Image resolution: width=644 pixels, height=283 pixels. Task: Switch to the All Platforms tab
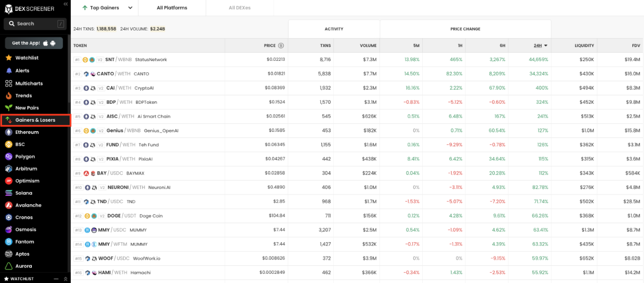pos(172,8)
